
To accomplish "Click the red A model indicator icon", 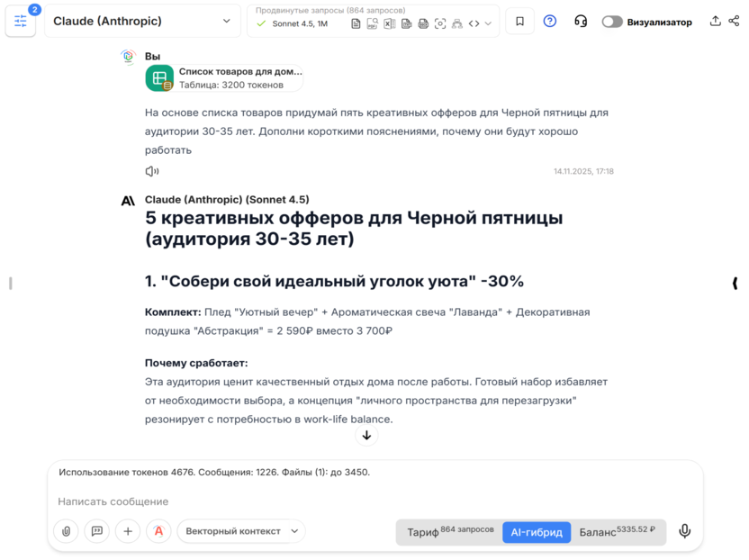I will coord(158,531).
